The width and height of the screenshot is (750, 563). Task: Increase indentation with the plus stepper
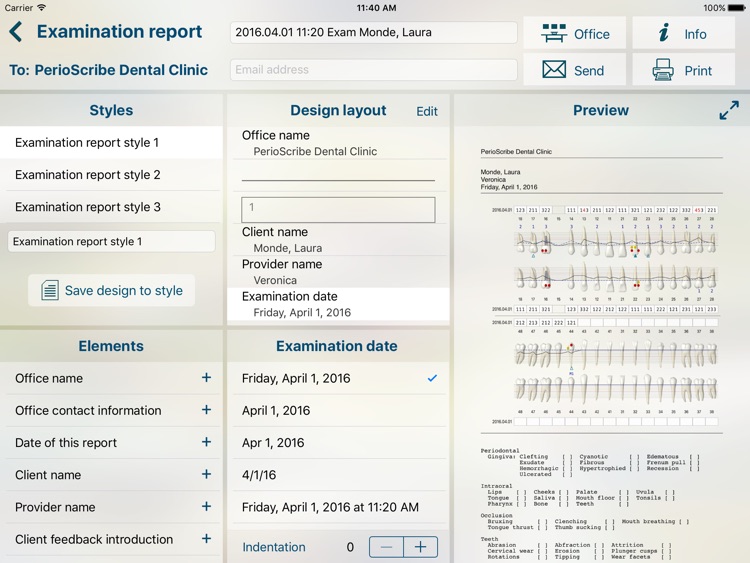point(420,547)
